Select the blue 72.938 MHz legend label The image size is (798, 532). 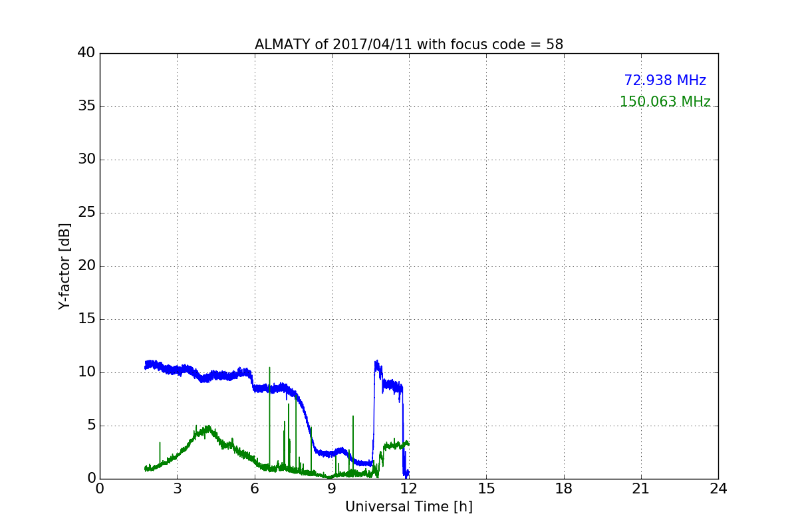pyautogui.click(x=665, y=80)
